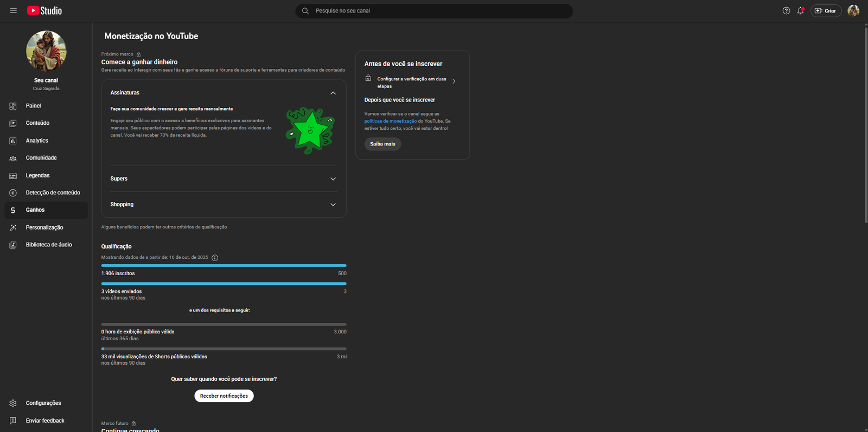The width and height of the screenshot is (868, 432).
Task: Go to Conteúdo in the sidebar
Action: point(37,123)
